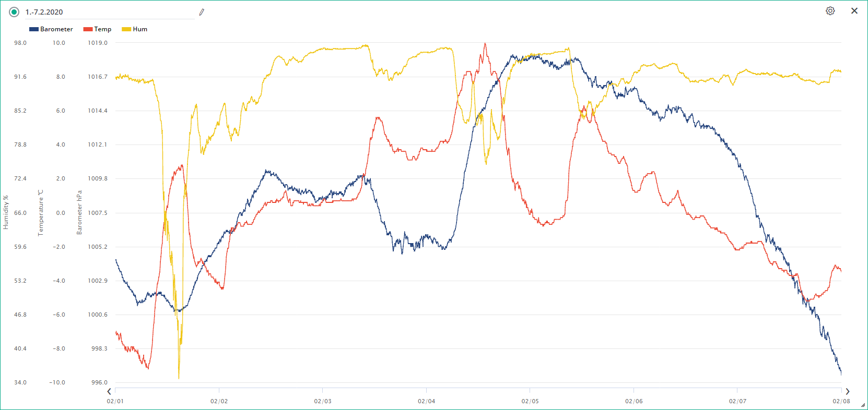Screen dimensions: 868x410
Task: Click the pencil edit icon beside the title
Action: click(x=202, y=12)
